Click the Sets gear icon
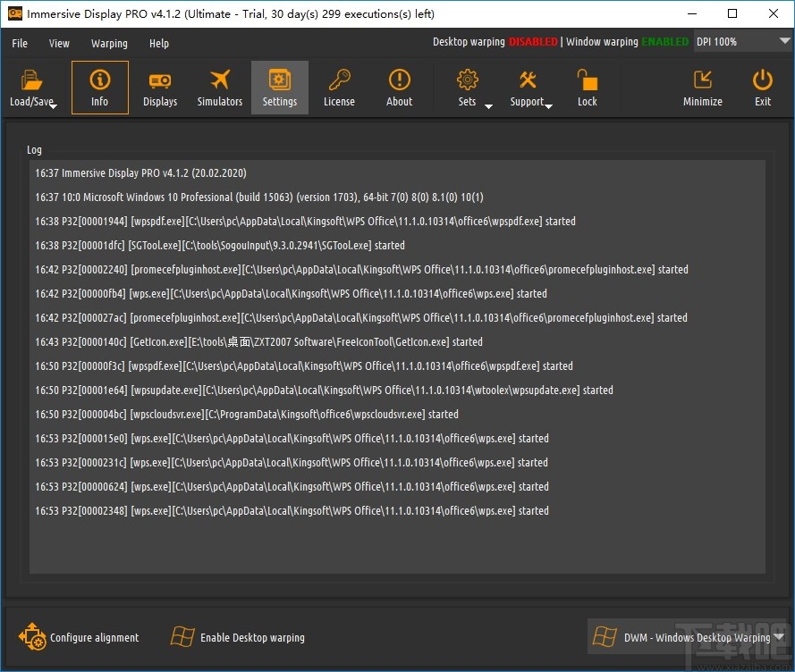The image size is (795, 672). (467, 80)
